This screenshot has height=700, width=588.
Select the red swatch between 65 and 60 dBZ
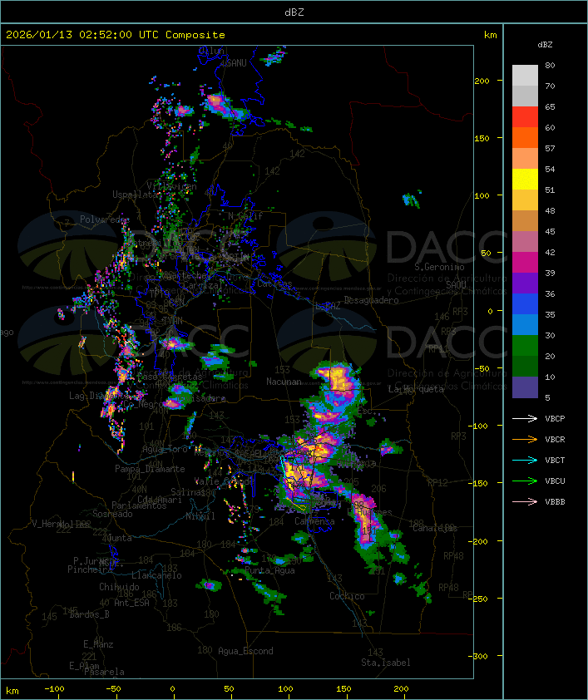(525, 117)
